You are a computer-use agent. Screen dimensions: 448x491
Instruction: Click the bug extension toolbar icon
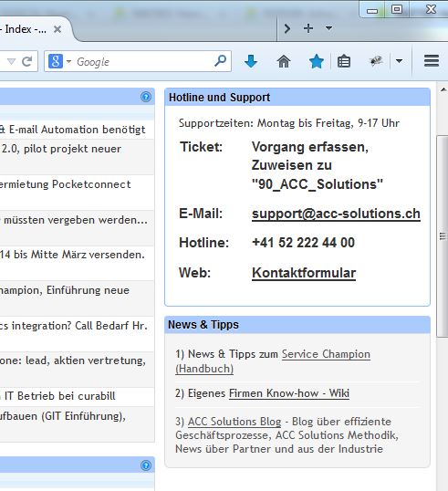point(376,61)
